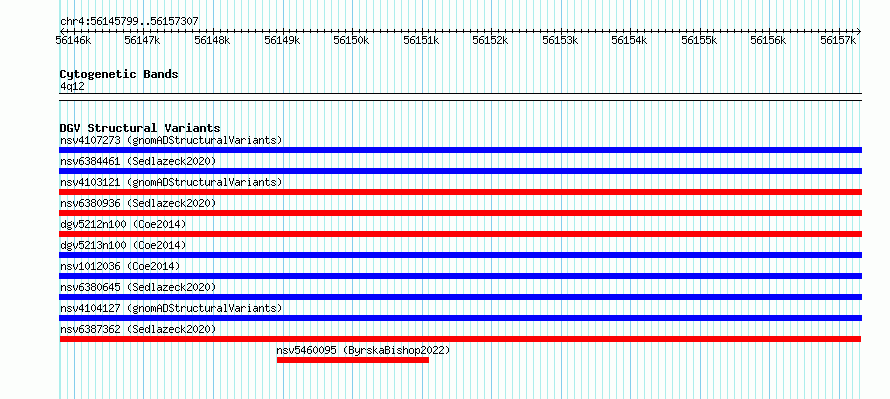
Task: Click the 56153k ruler tick label
Action: [560, 40]
